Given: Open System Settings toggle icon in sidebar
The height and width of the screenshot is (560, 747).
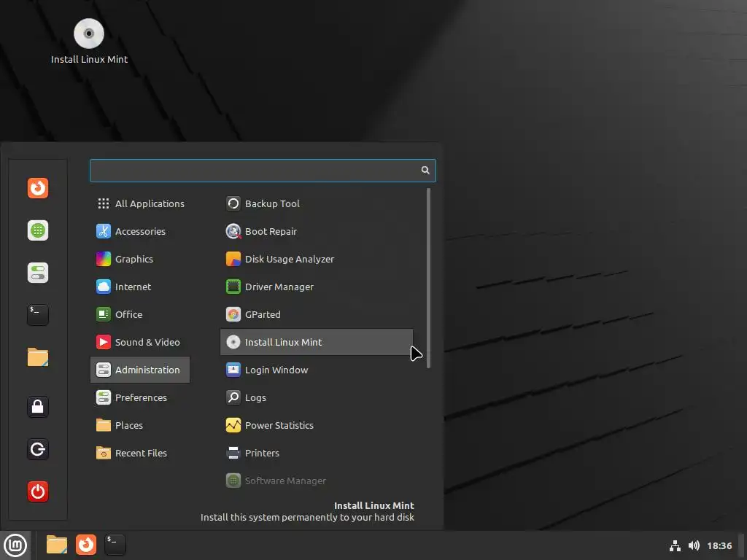Looking at the screenshot, I should click(38, 273).
